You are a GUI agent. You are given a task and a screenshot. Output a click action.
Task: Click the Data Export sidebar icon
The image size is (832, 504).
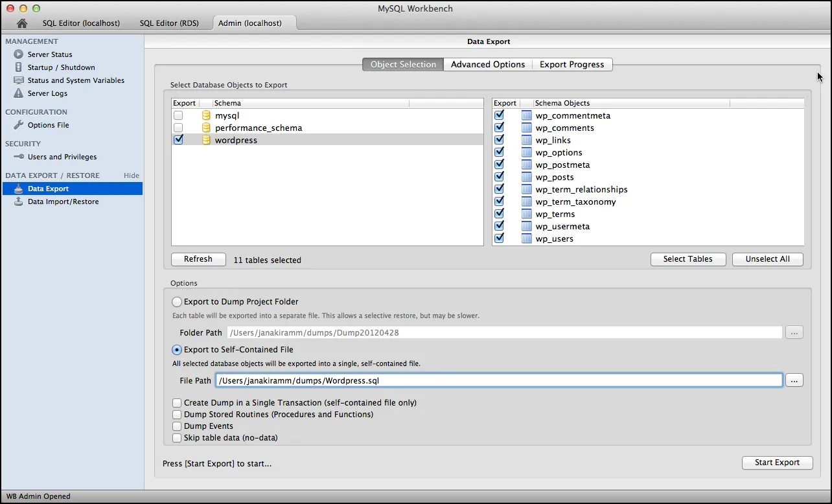coord(18,189)
